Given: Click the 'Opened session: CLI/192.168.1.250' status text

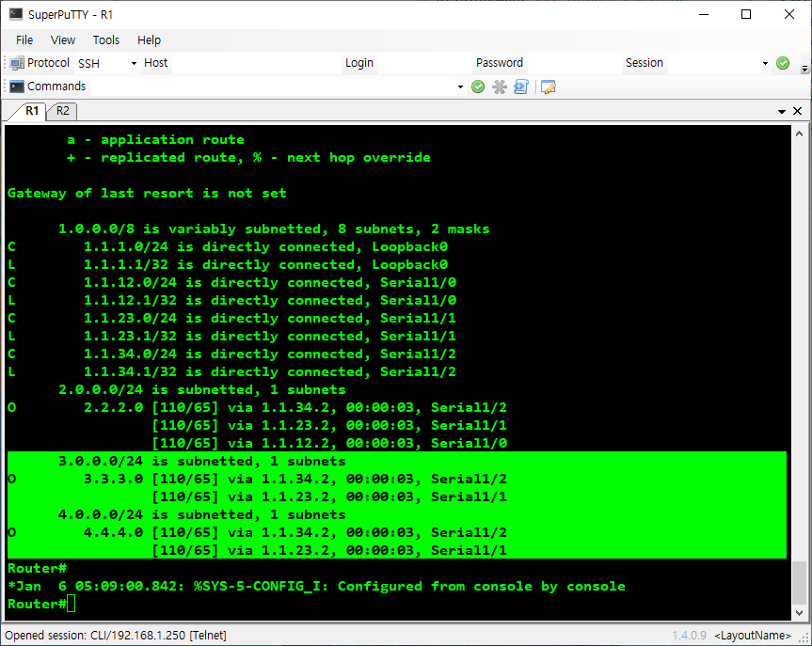Looking at the screenshot, I should click(x=116, y=635).
